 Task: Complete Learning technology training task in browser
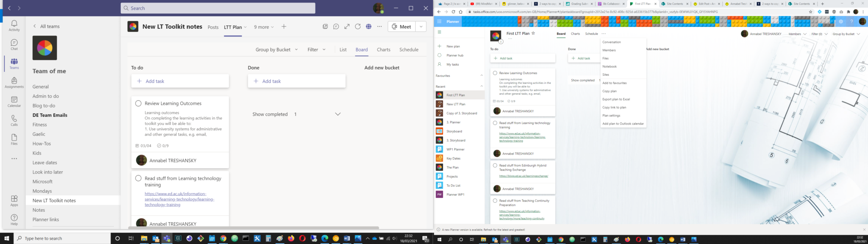(x=495, y=123)
